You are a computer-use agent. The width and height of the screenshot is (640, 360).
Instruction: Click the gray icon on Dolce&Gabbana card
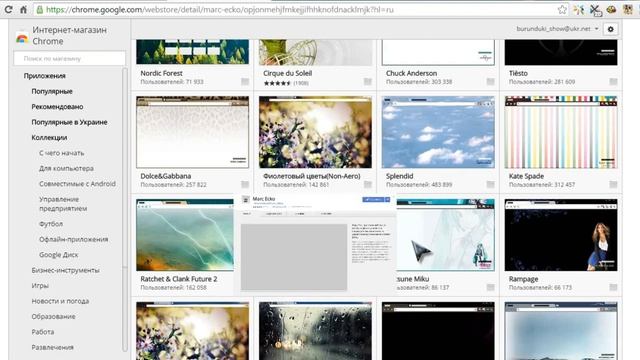point(245,184)
